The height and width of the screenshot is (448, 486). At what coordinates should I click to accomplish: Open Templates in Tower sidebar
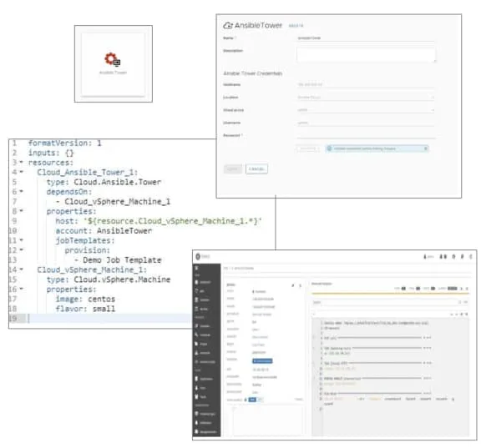pos(203,326)
